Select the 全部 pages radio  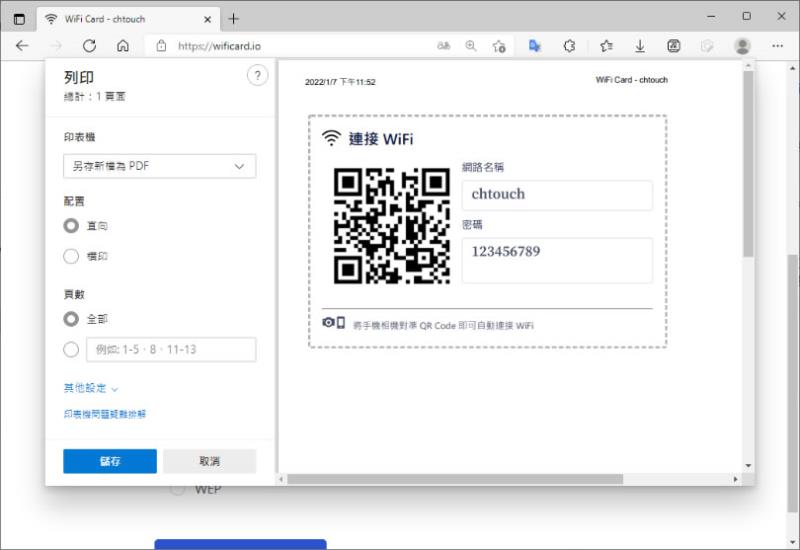point(71,319)
